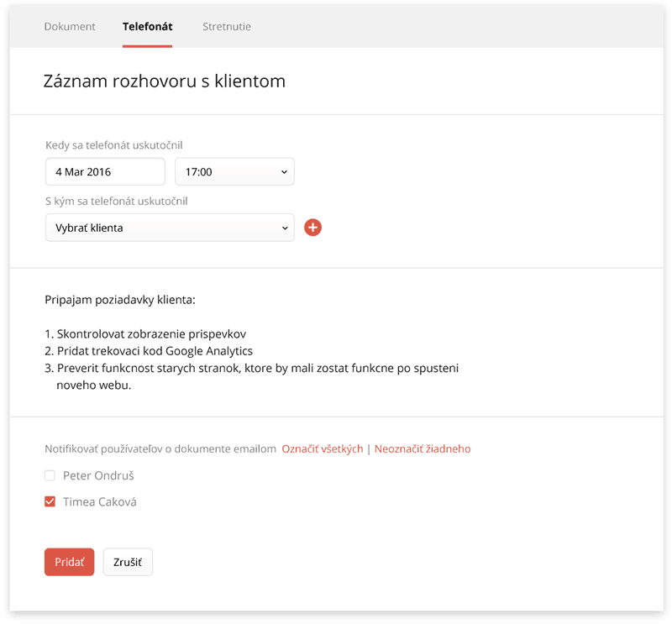Click the Timea Caková name label
Screen dimensions: 672x624
[x=100, y=501]
